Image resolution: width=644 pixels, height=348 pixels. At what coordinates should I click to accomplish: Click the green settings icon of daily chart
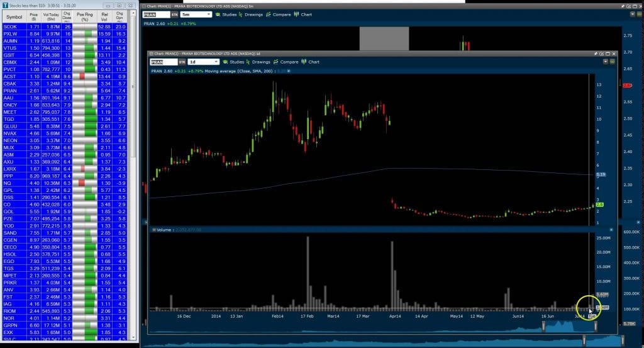click(612, 62)
